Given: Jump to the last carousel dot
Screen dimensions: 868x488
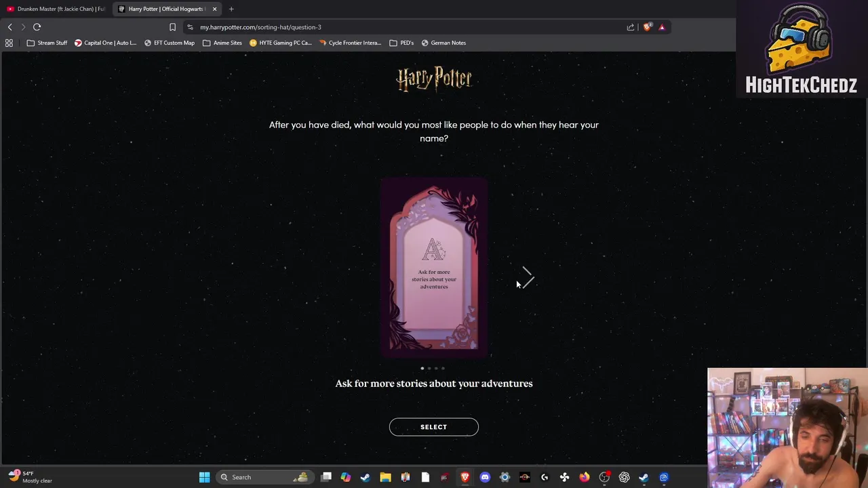Looking at the screenshot, I should coord(443,368).
